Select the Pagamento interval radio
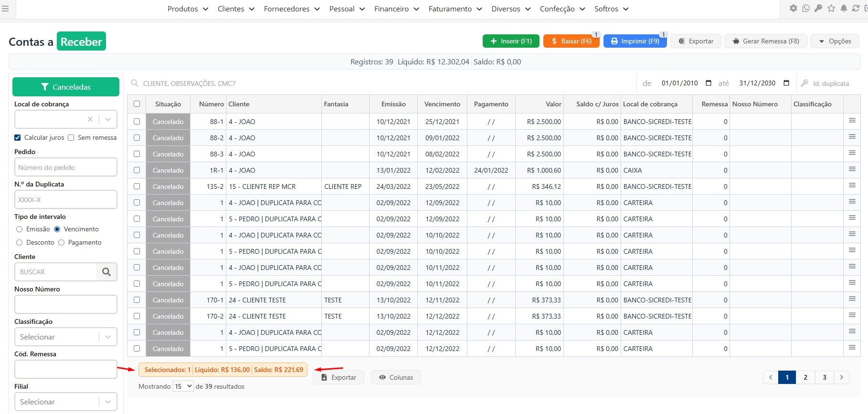Image resolution: width=868 pixels, height=414 pixels. point(61,243)
